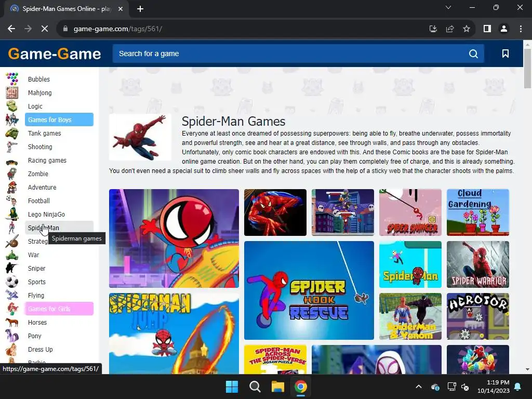This screenshot has width=532, height=399.
Task: Click the share this page icon
Action: point(450,29)
